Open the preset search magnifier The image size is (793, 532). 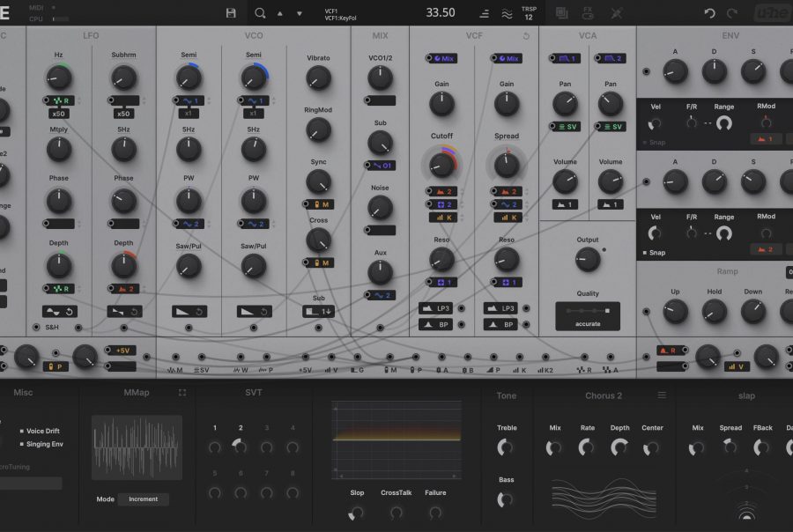[x=259, y=13]
